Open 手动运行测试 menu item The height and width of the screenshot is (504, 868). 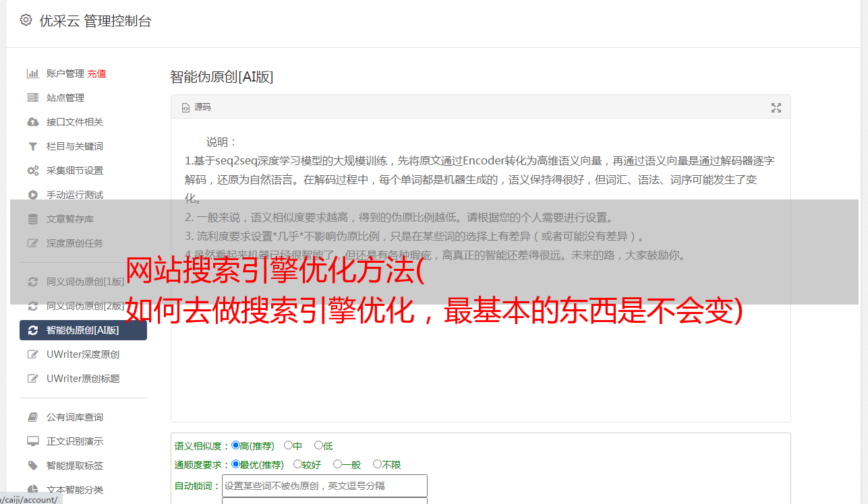(75, 195)
